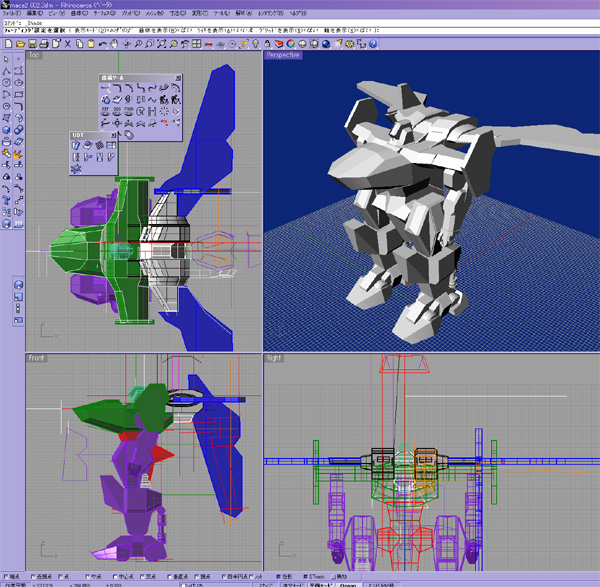The height and width of the screenshot is (587, 600).
Task: Open the 編集(E) menu
Action: pyautogui.click(x=34, y=13)
